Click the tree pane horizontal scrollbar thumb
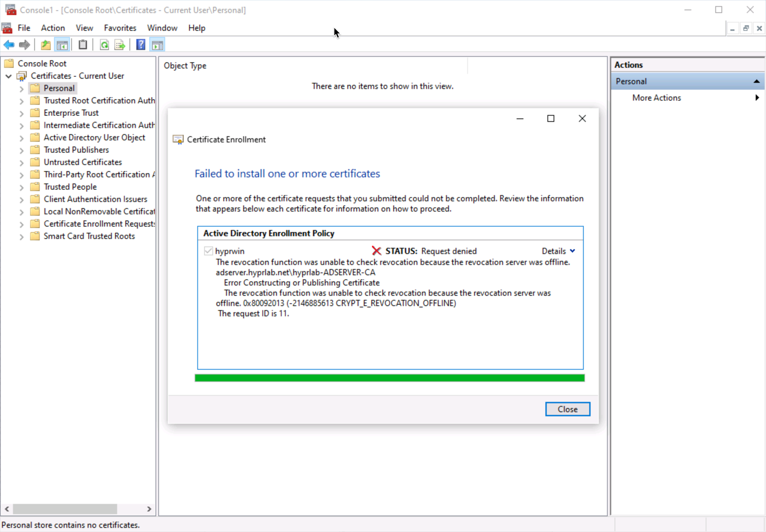Image resolution: width=766 pixels, height=532 pixels. click(65, 509)
